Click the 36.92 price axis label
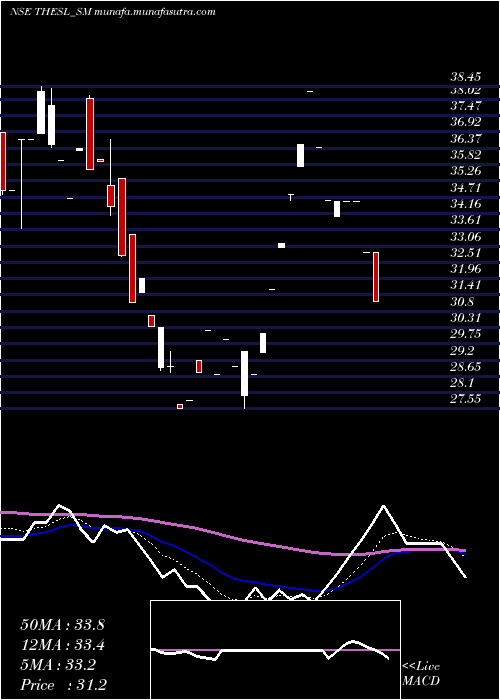The image size is (500, 700). [x=466, y=122]
